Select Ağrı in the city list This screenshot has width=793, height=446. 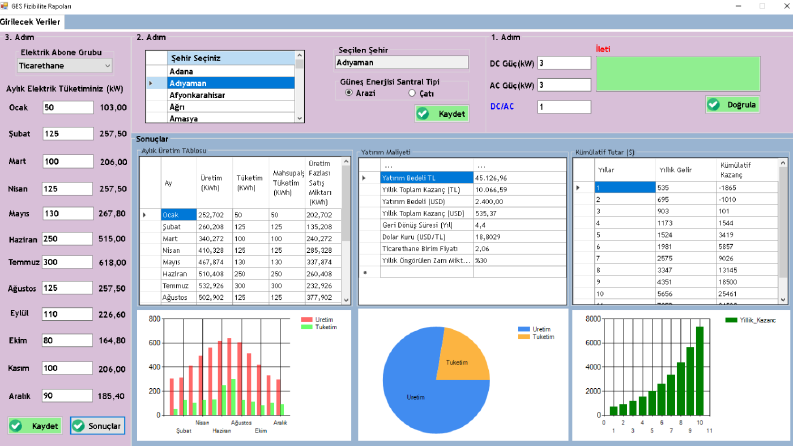coord(231,107)
